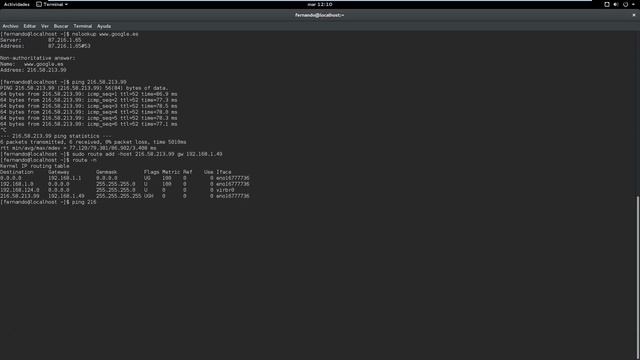Click the Server: 87.216.1.65 line

[x=40, y=40]
